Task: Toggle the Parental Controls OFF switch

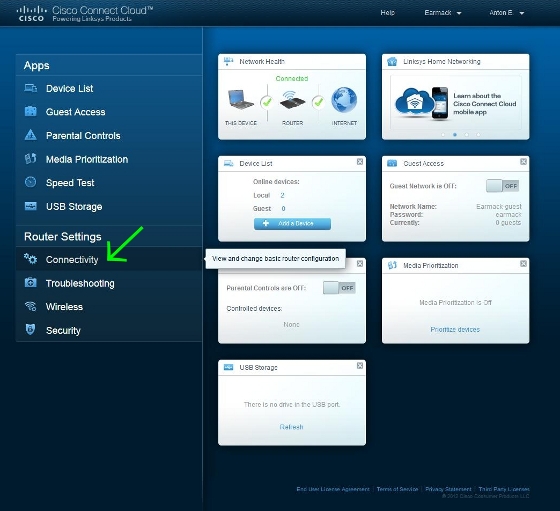Action: pos(339,288)
